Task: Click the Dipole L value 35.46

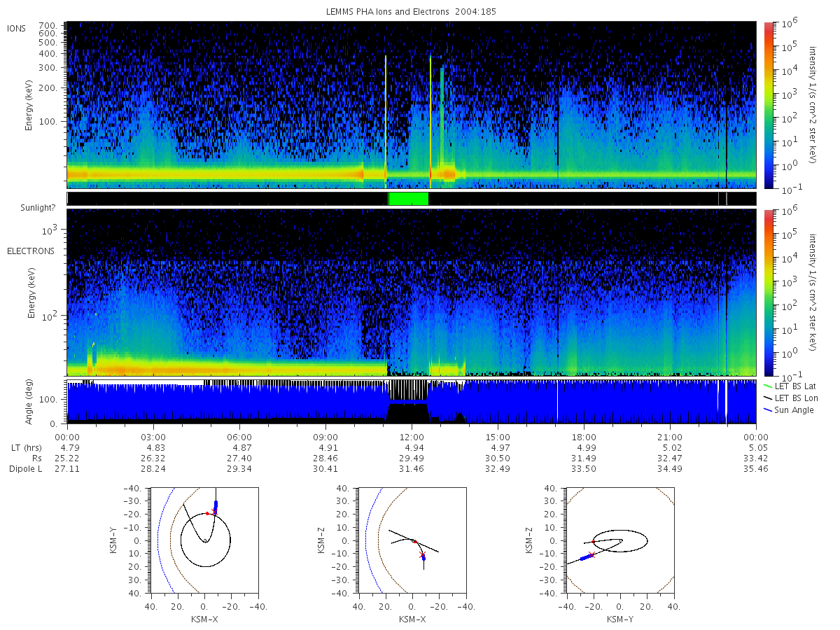Action: (x=756, y=468)
